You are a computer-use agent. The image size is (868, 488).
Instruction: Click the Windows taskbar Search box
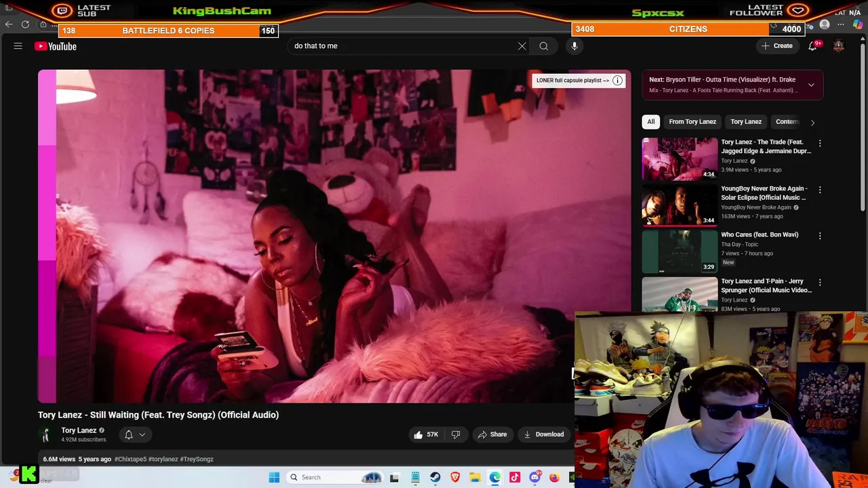(336, 477)
